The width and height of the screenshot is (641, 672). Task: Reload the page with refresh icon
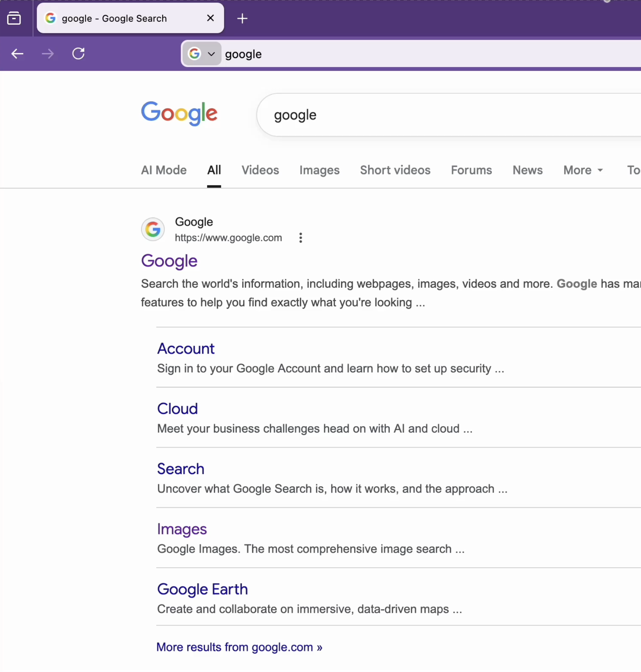click(79, 54)
